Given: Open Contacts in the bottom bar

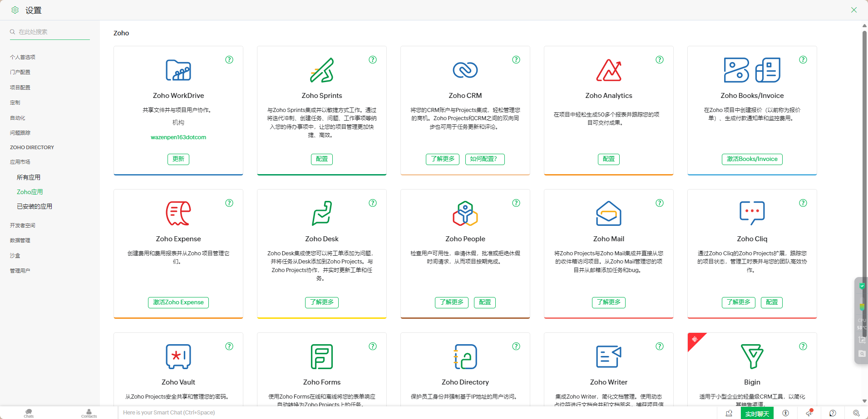Looking at the screenshot, I should (89, 413).
